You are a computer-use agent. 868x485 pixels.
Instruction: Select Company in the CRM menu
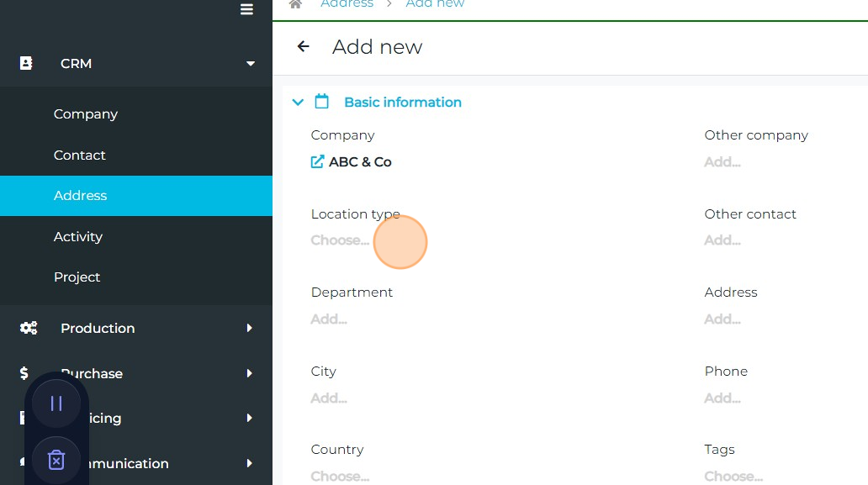tap(86, 114)
